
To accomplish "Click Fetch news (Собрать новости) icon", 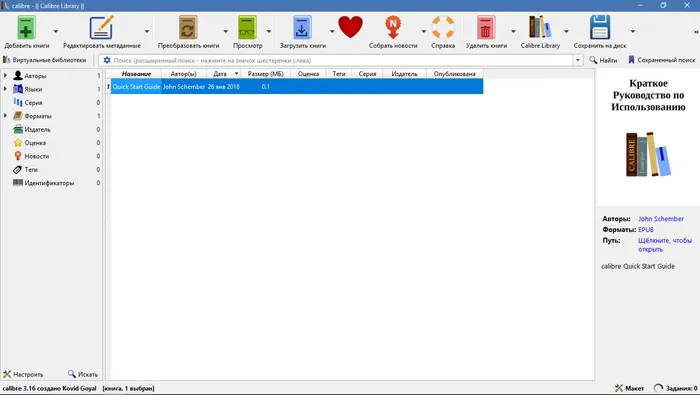I will click(393, 28).
